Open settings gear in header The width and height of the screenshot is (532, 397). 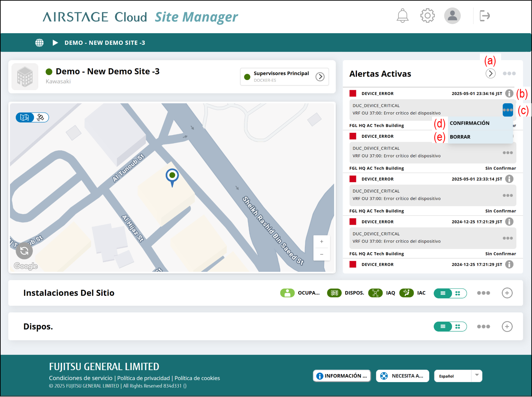click(427, 16)
